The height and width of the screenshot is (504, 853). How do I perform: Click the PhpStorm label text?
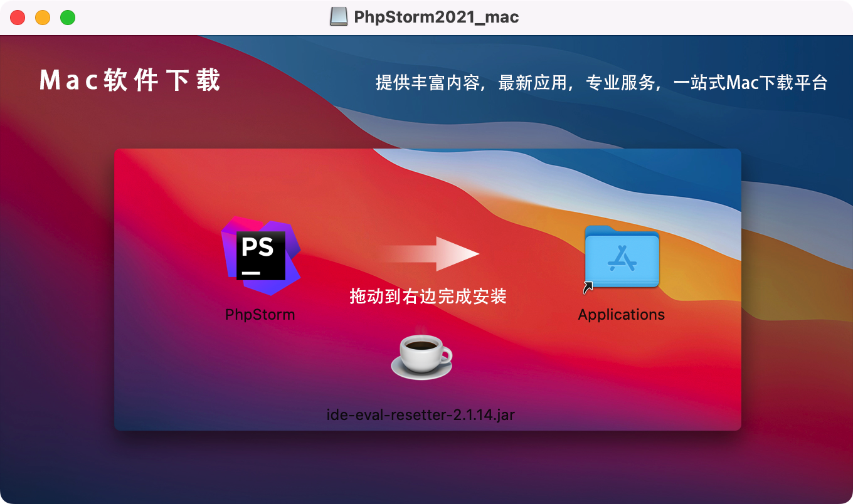tap(260, 315)
